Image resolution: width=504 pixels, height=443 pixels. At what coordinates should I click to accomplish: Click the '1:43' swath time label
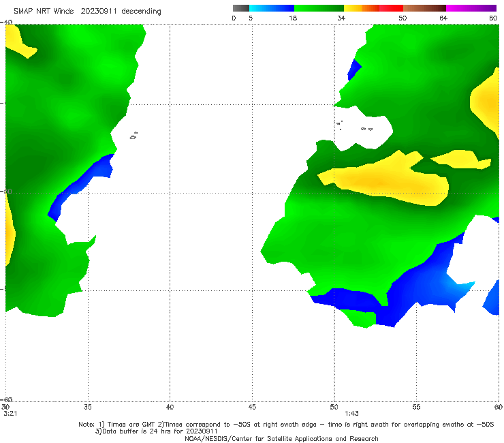coord(351,414)
